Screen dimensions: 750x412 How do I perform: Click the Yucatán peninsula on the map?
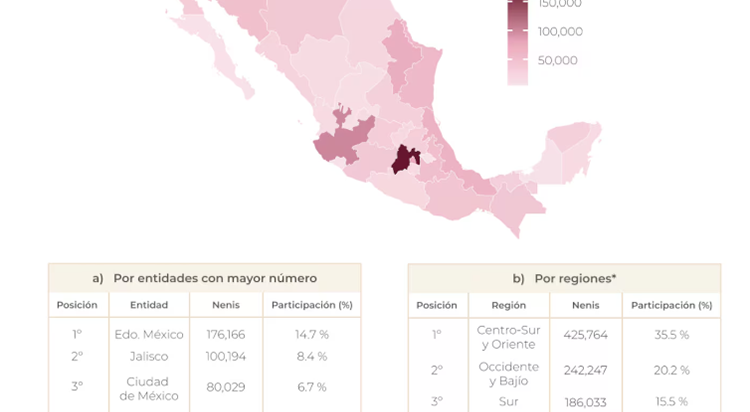point(571,153)
